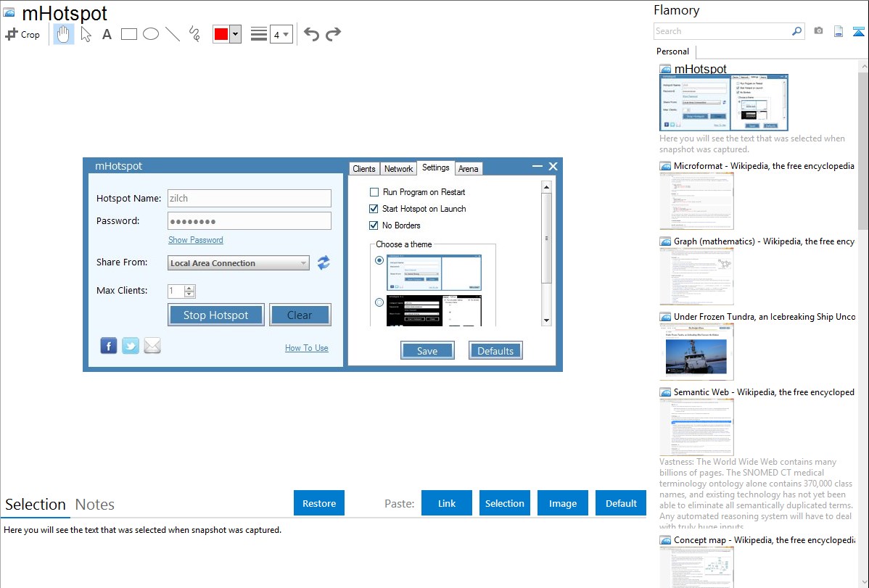Select Semantic Web Wikipedia snapshot title
Viewport: 869px width, 588px height.
pyautogui.click(x=764, y=392)
